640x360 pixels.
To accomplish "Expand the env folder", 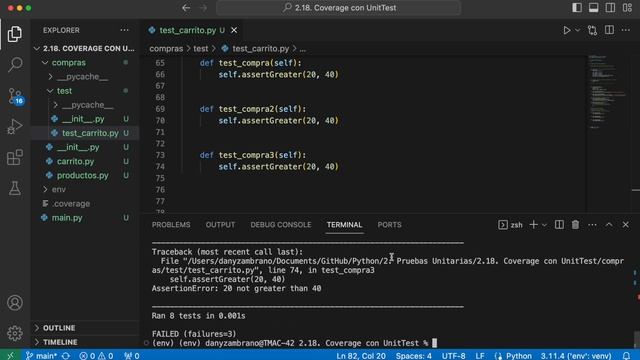I will (x=85, y=189).
